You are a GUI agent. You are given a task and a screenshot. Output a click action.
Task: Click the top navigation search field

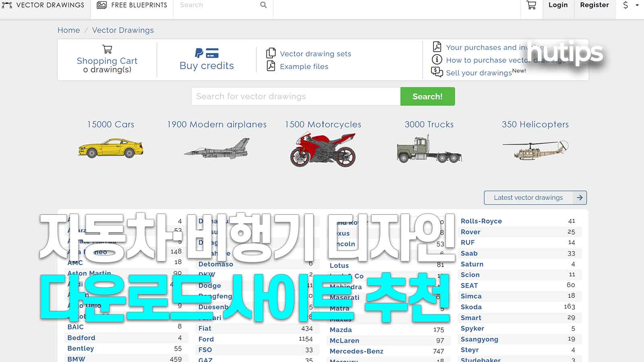[x=217, y=5]
